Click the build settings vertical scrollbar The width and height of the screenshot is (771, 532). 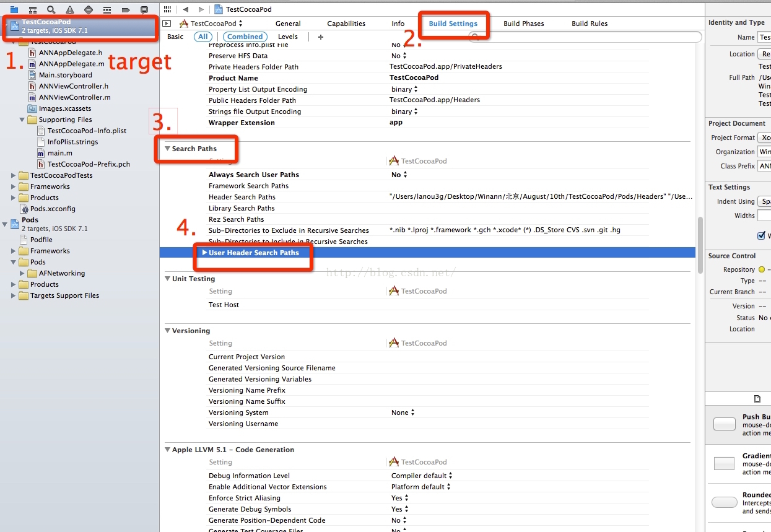point(700,245)
